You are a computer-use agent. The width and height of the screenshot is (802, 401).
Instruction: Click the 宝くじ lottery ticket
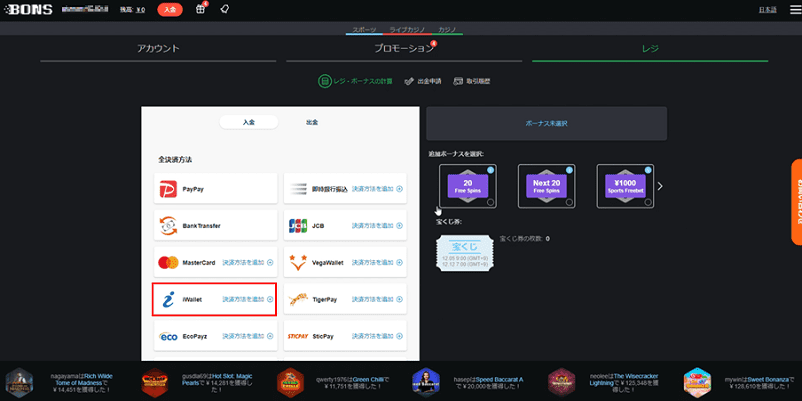coord(465,254)
